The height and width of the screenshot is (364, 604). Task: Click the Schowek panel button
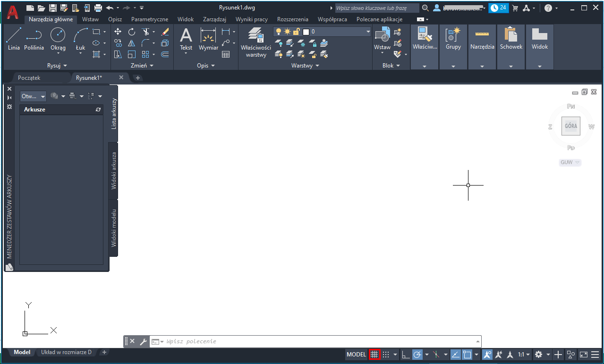click(511, 47)
